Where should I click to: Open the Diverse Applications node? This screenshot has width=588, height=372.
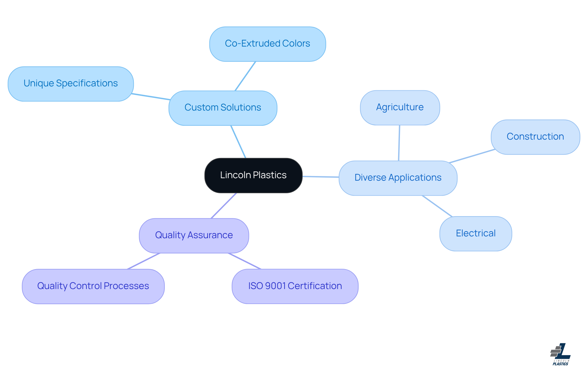point(398,178)
